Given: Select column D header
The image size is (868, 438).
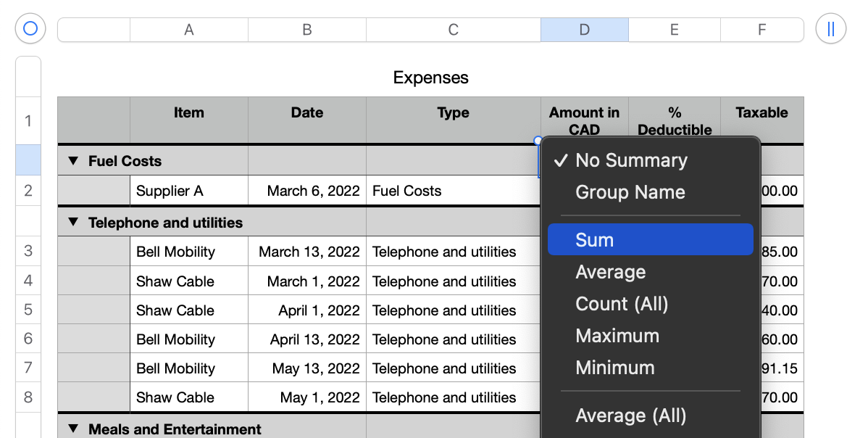Looking at the screenshot, I should tap(584, 30).
